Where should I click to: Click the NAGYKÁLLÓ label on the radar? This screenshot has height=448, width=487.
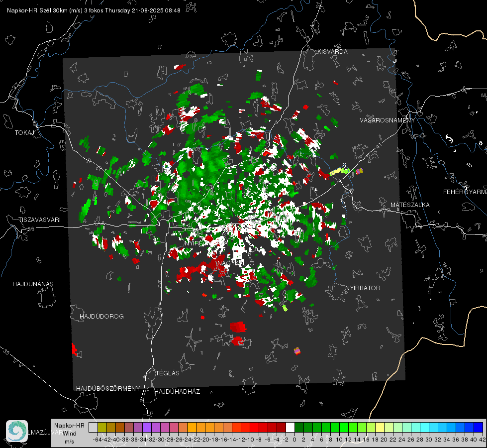coord(236,263)
